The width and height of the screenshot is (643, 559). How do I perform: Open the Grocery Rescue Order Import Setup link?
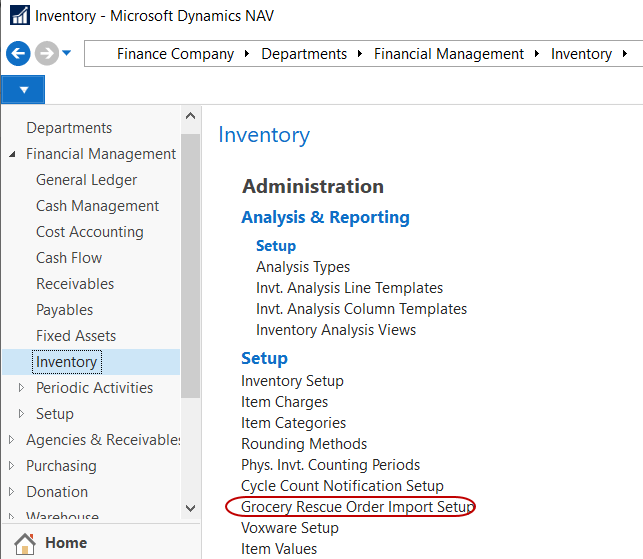(357, 507)
